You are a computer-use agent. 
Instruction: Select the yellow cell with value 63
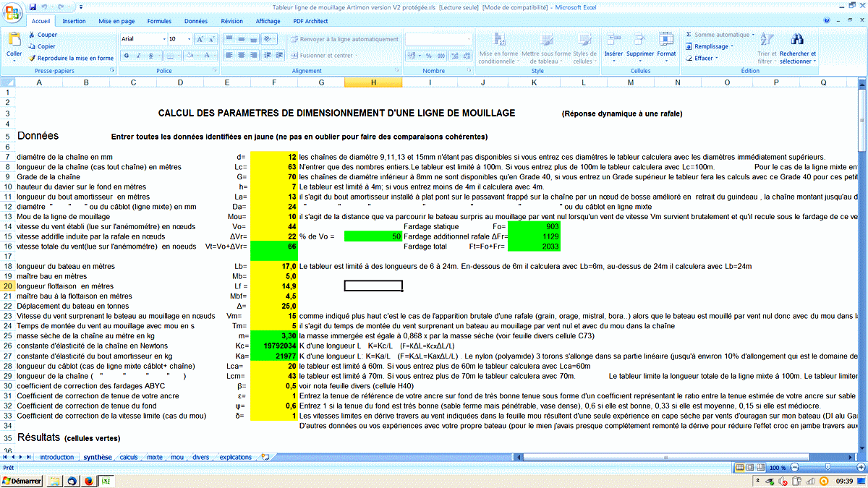(x=273, y=167)
